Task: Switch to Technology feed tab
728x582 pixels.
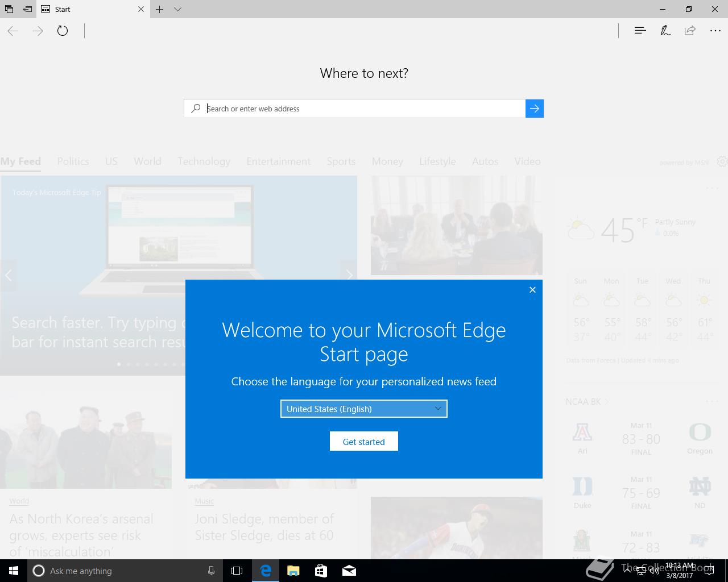Action: pyautogui.click(x=204, y=161)
